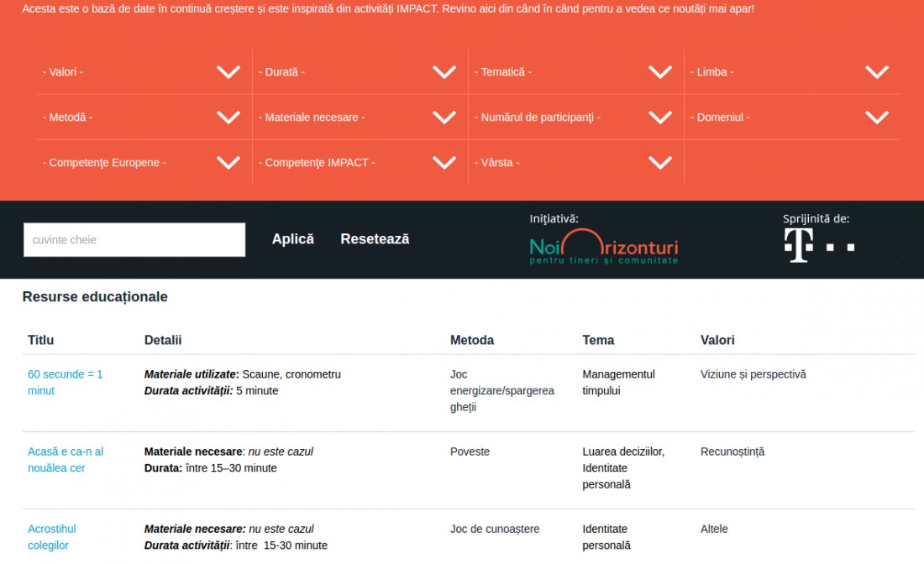This screenshot has height=564, width=924.
Task: Open the 60 secunde = 1 minut link
Action: (x=65, y=382)
